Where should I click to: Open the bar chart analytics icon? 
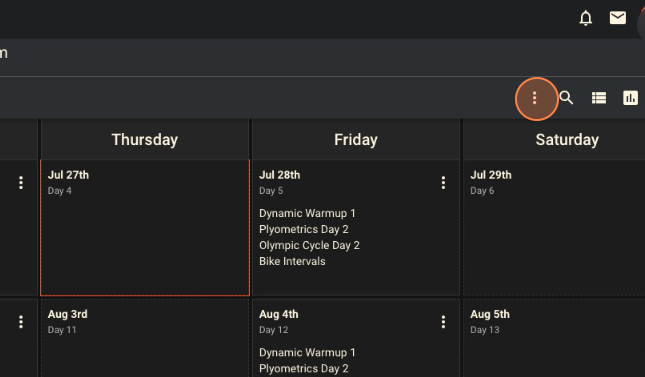630,98
